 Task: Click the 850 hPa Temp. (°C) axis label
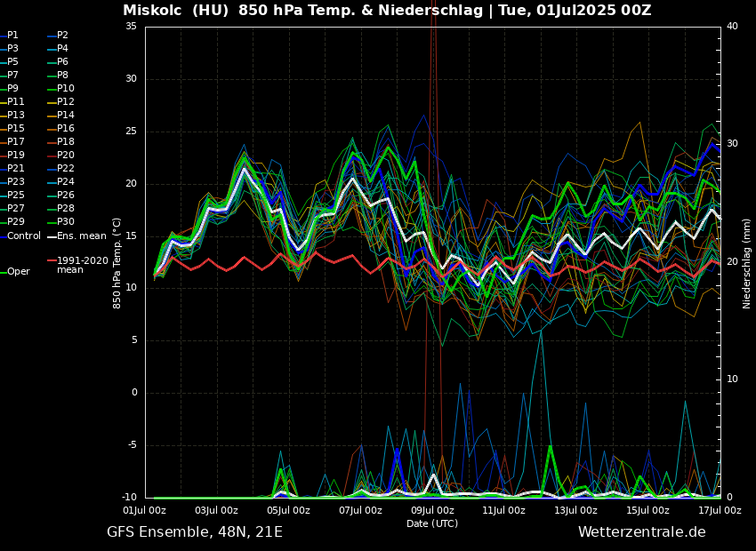[117, 263]
